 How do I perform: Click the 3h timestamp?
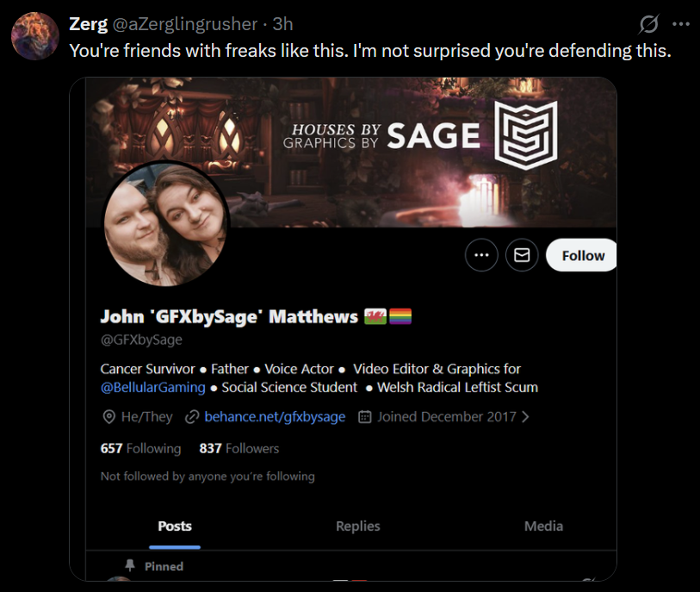tap(282, 24)
